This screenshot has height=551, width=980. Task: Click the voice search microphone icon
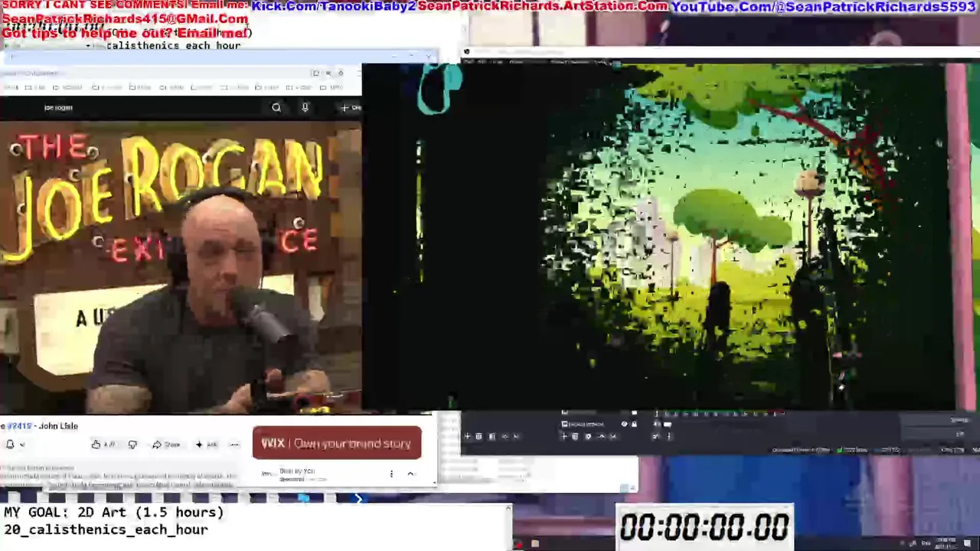pyautogui.click(x=305, y=108)
